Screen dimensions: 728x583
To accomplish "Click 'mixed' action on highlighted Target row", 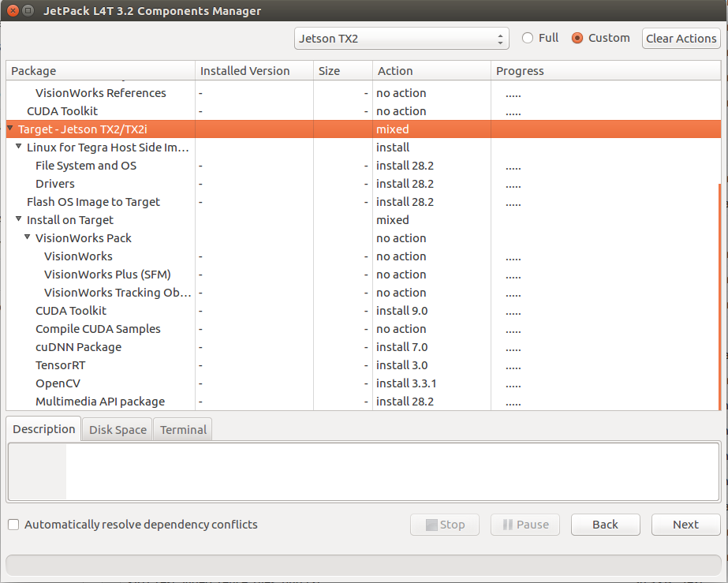I will [392, 129].
